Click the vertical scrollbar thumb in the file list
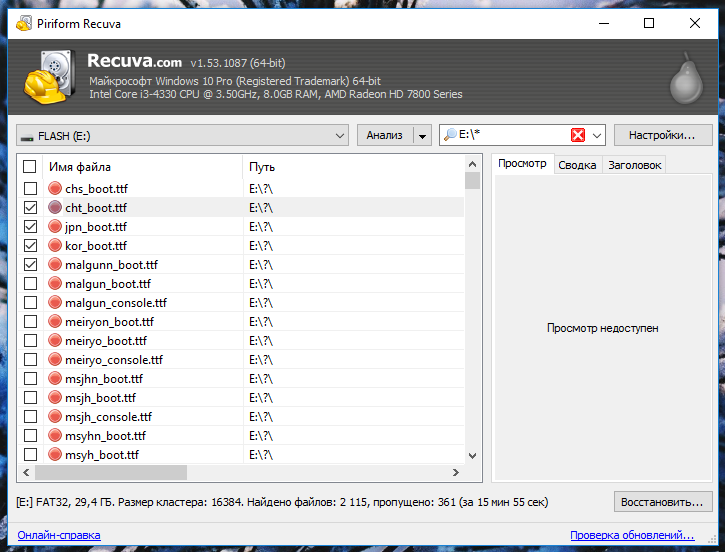The image size is (725, 552). [x=472, y=181]
